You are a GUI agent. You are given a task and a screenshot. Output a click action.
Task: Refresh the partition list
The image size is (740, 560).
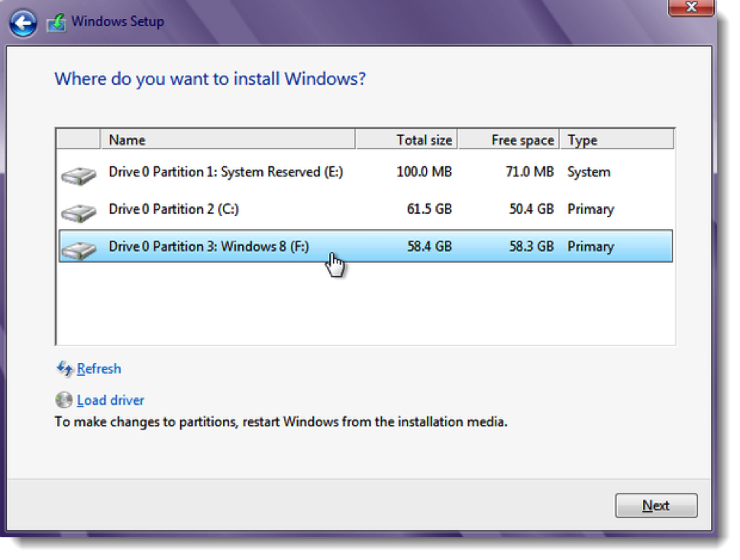point(99,369)
